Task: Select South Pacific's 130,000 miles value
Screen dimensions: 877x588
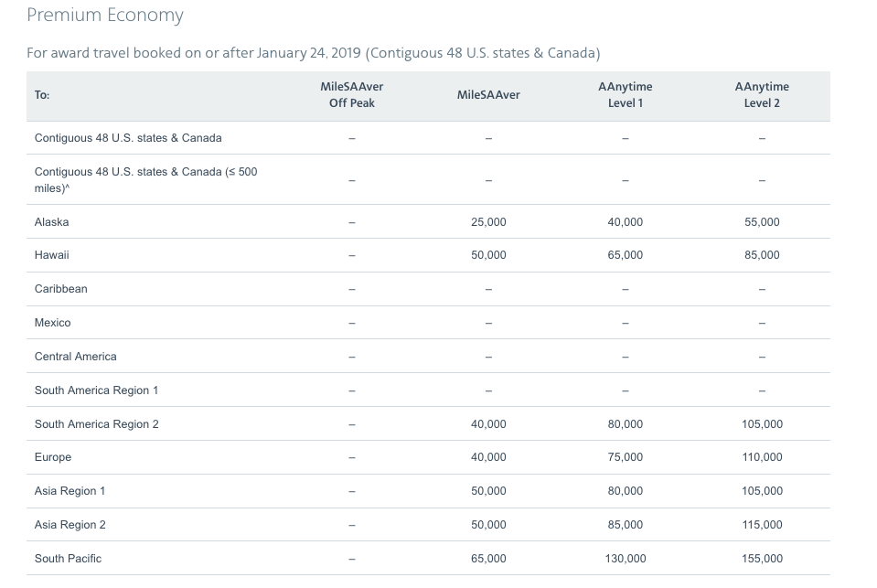Action: pos(625,559)
